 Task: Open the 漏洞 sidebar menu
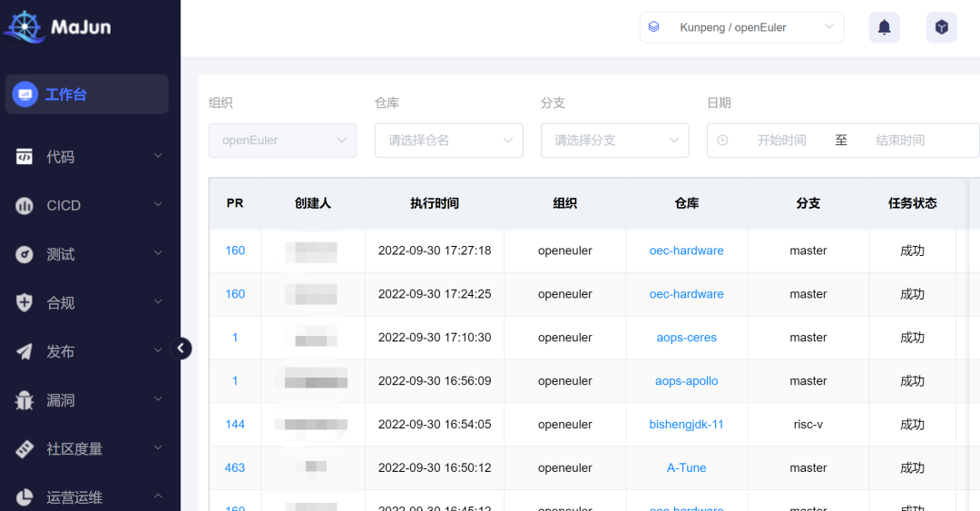coord(87,400)
